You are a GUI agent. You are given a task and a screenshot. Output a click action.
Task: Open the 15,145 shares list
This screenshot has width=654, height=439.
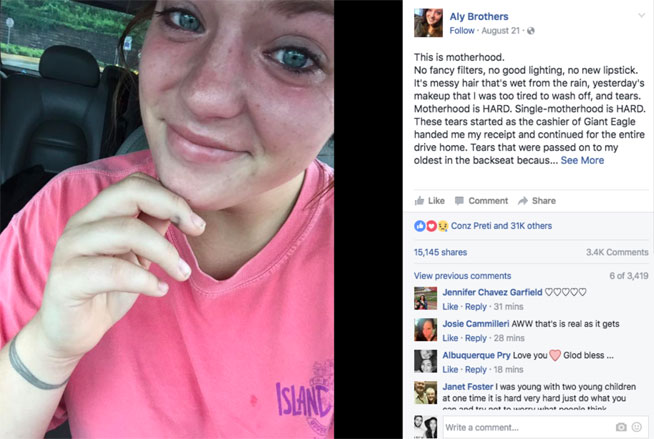(x=440, y=252)
